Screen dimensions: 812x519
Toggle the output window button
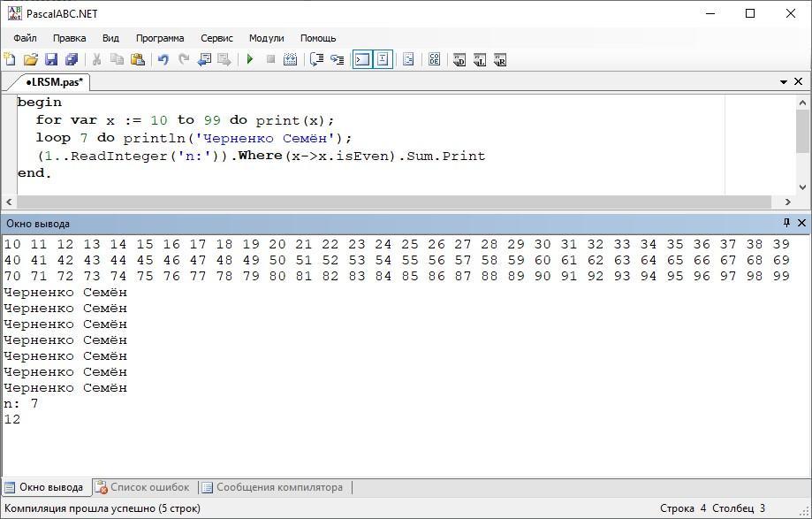pyautogui.click(x=362, y=59)
